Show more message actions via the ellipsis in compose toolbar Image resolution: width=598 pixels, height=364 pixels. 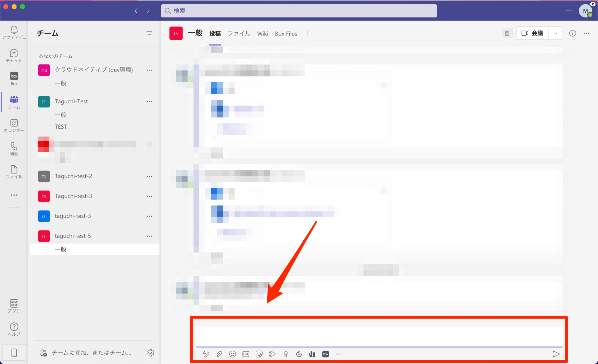point(339,354)
